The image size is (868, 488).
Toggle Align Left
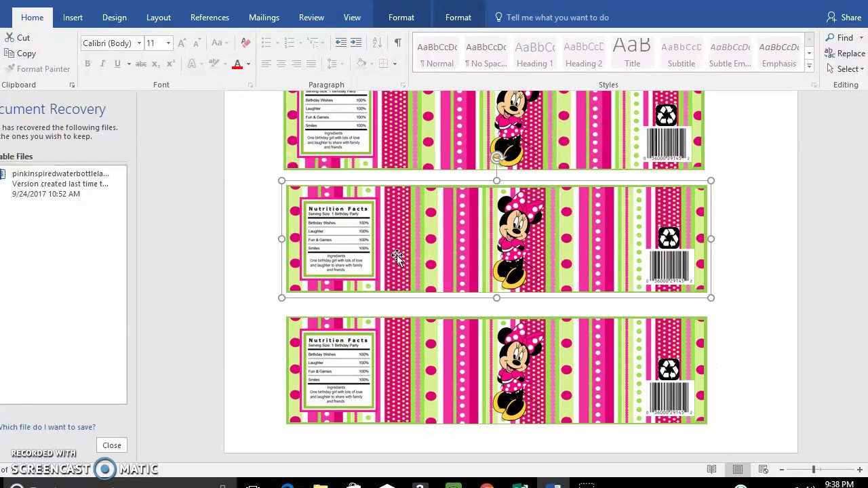(x=267, y=64)
